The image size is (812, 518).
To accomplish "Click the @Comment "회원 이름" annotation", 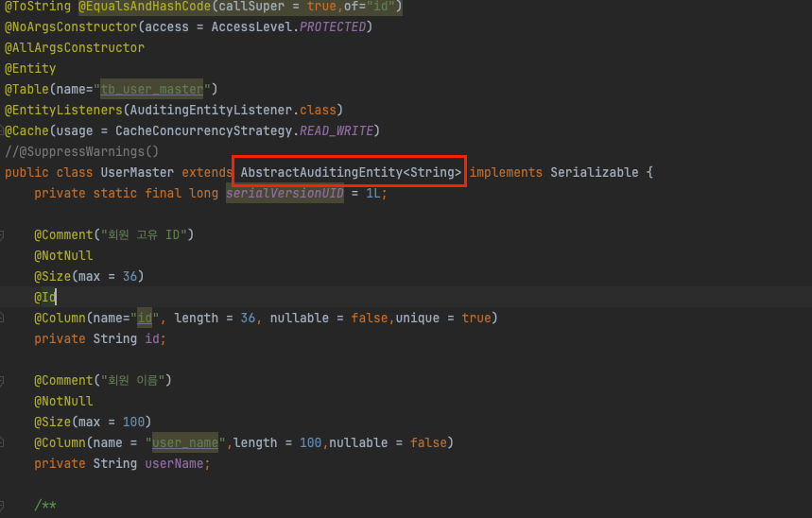I will pyautogui.click(x=102, y=380).
